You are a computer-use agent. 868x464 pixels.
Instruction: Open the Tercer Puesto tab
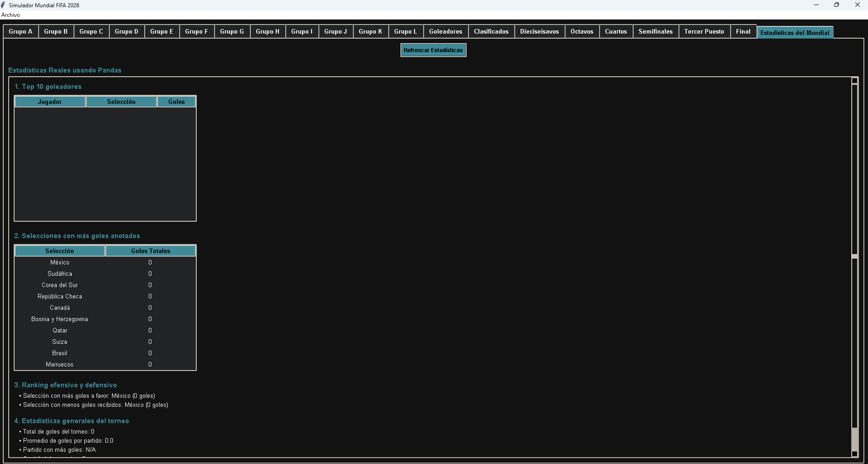(704, 31)
